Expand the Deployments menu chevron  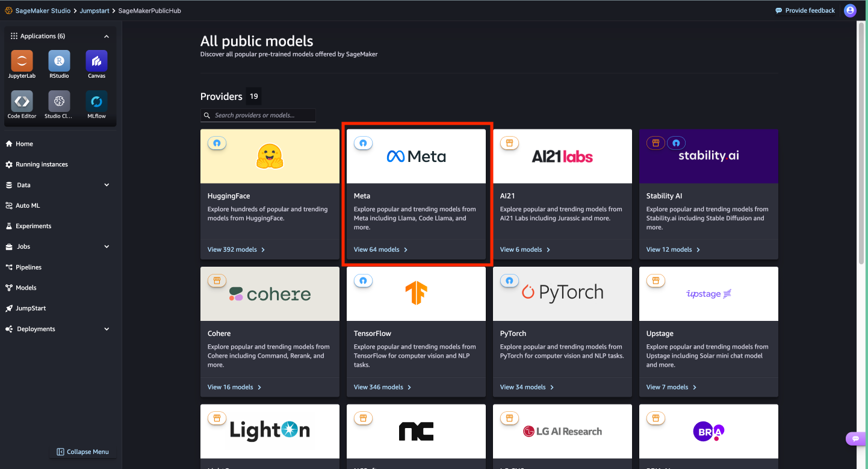(107, 329)
